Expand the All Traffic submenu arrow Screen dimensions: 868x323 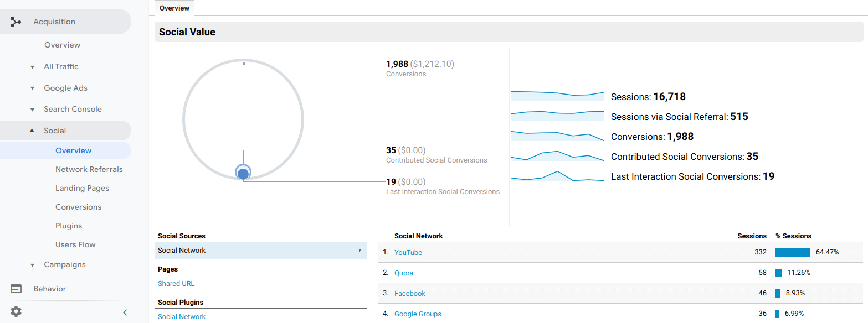32,67
